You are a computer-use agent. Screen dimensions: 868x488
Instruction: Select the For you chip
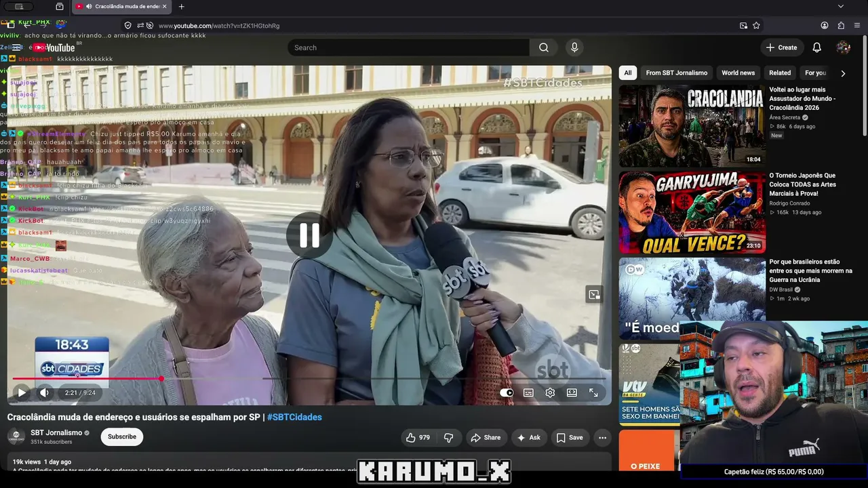click(816, 73)
